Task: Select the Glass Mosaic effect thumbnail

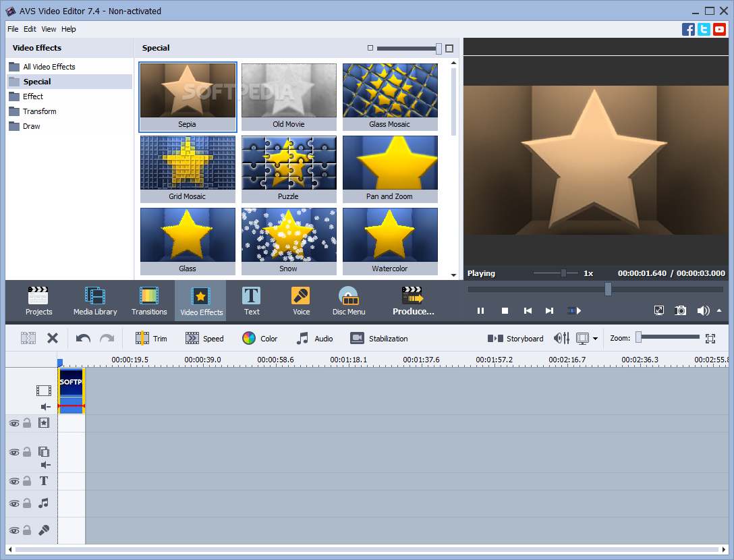Action: (390, 97)
